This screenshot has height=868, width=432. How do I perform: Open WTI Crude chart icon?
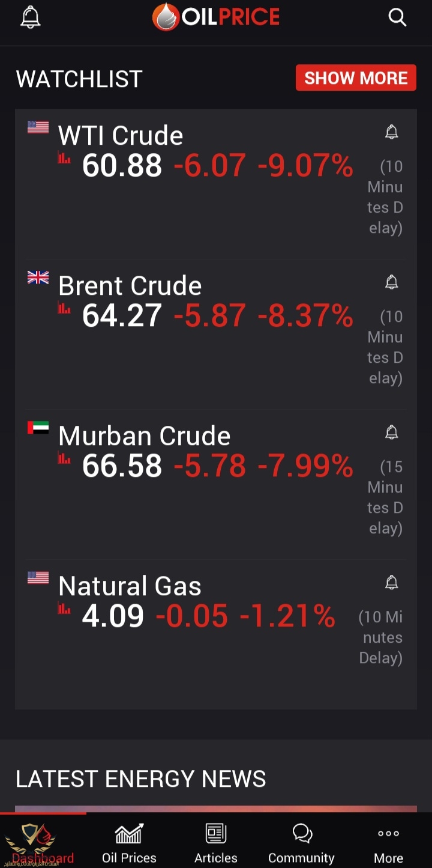[x=64, y=159]
